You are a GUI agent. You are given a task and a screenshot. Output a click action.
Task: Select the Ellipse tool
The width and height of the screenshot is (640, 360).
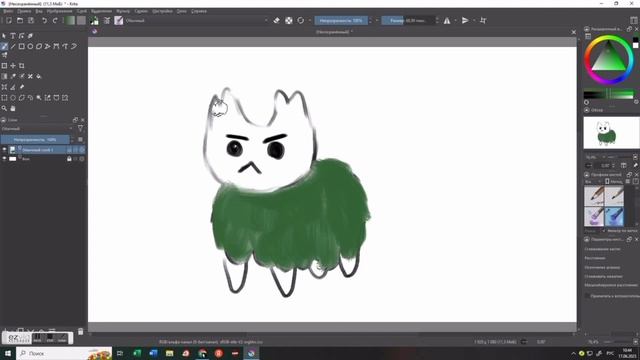[x=30, y=47]
